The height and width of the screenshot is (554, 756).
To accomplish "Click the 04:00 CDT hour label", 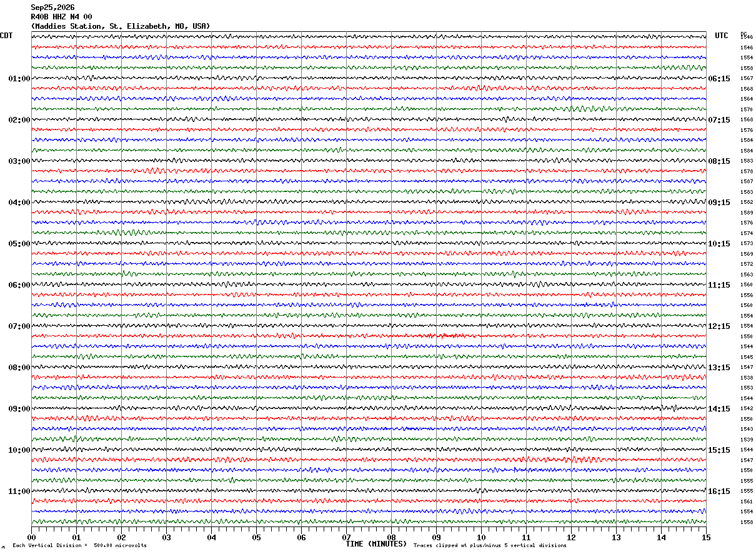I will (x=19, y=203).
